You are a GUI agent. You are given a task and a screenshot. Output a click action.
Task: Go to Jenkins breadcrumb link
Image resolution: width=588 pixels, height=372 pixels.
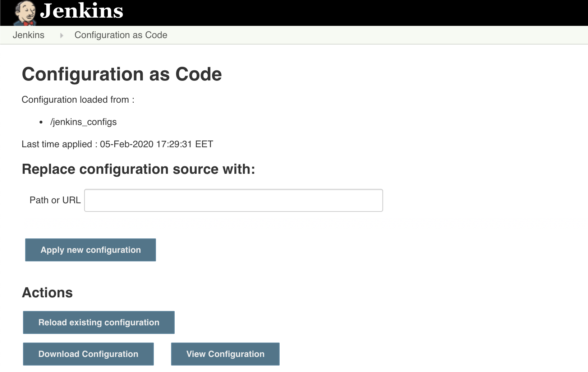28,35
